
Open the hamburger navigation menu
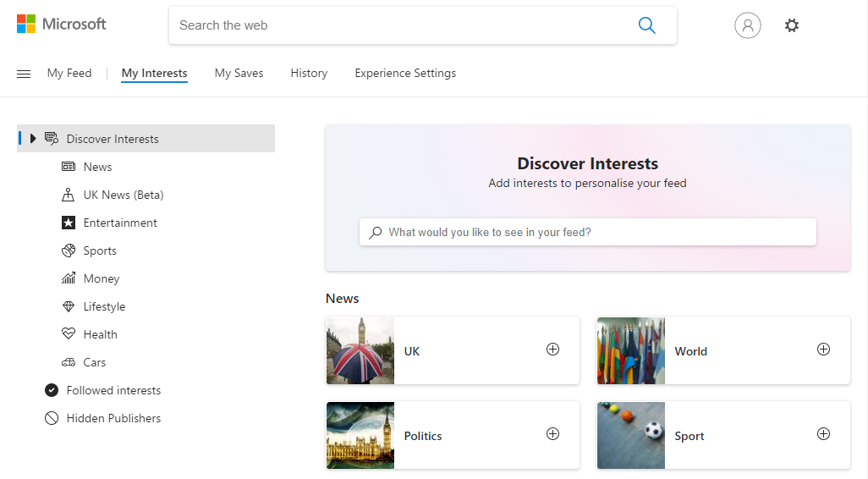click(x=24, y=74)
